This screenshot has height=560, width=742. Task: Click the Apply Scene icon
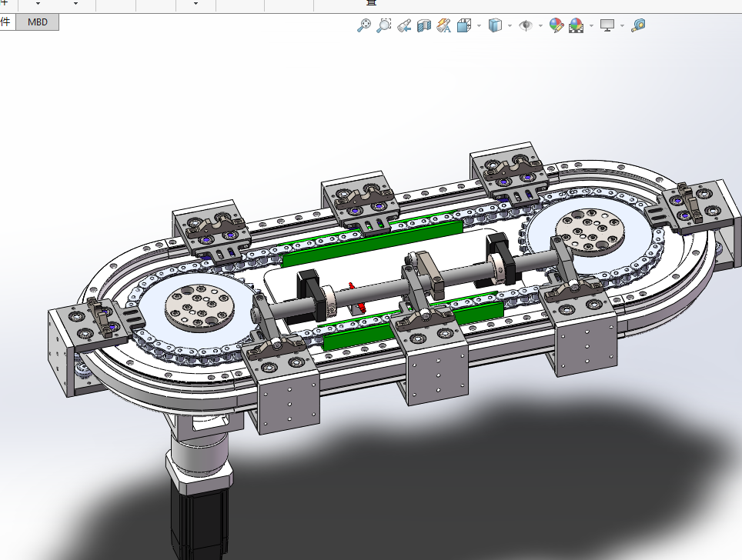pos(577,25)
